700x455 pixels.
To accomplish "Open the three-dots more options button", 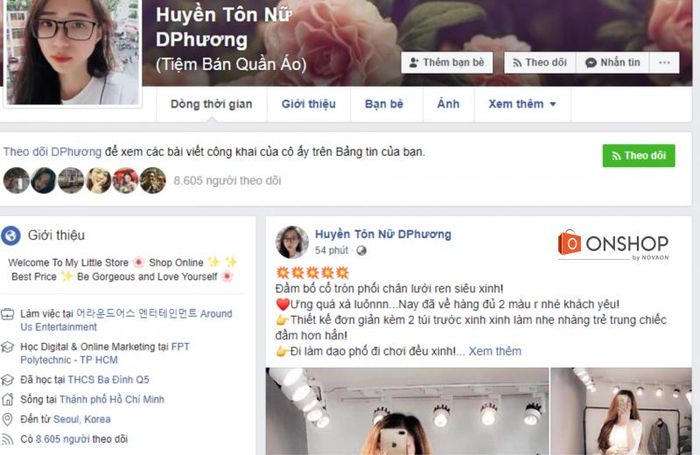I will click(664, 63).
